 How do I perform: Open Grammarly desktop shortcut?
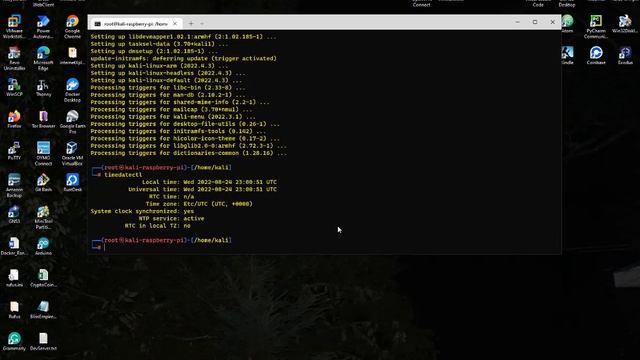click(x=14, y=342)
